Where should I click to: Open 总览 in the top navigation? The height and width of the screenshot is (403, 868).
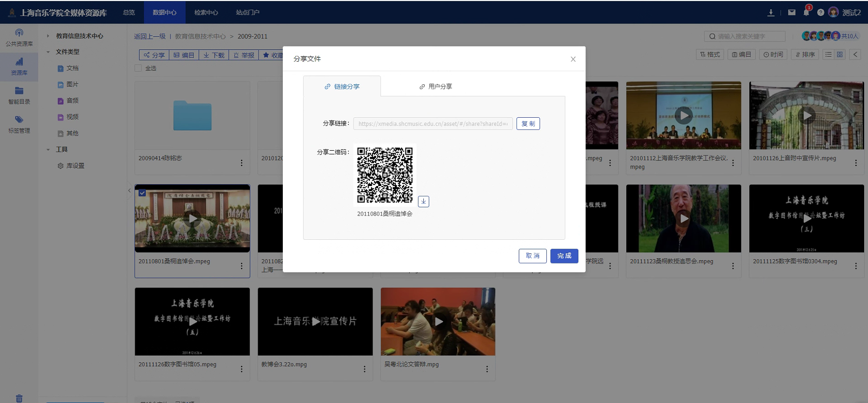[129, 13]
